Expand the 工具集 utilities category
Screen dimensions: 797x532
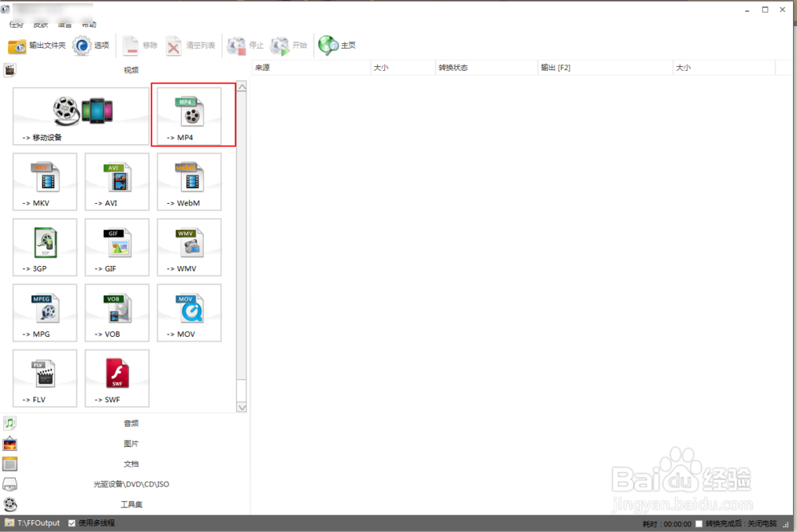(124, 505)
